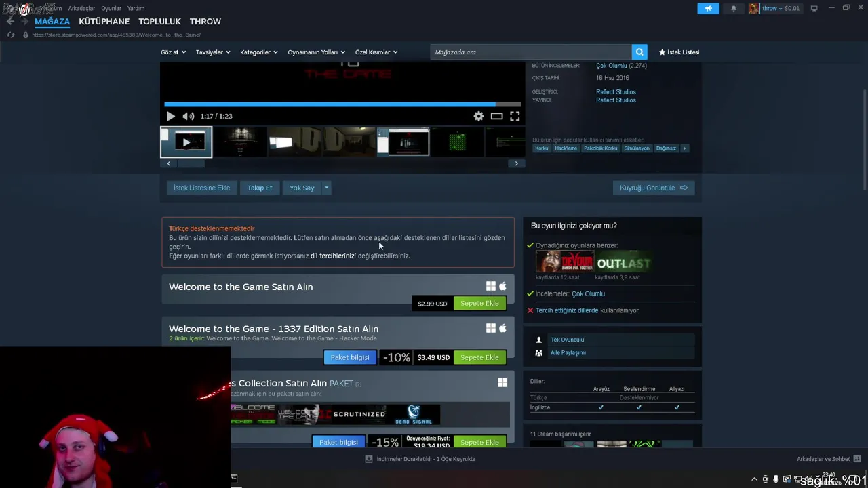
Task: Click the Tek Oyunculu person icon
Action: (539, 340)
